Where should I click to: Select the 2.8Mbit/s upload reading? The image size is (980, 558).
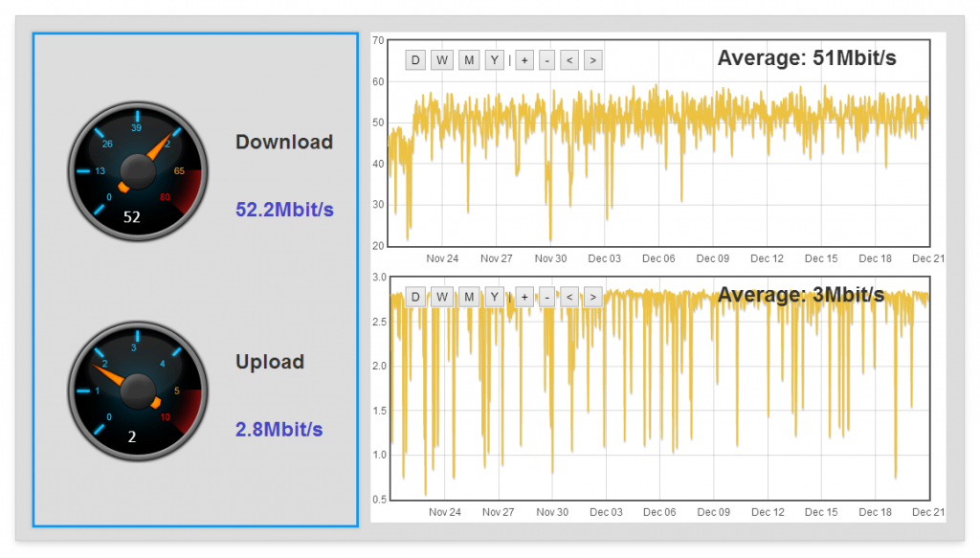pyautogui.click(x=278, y=430)
